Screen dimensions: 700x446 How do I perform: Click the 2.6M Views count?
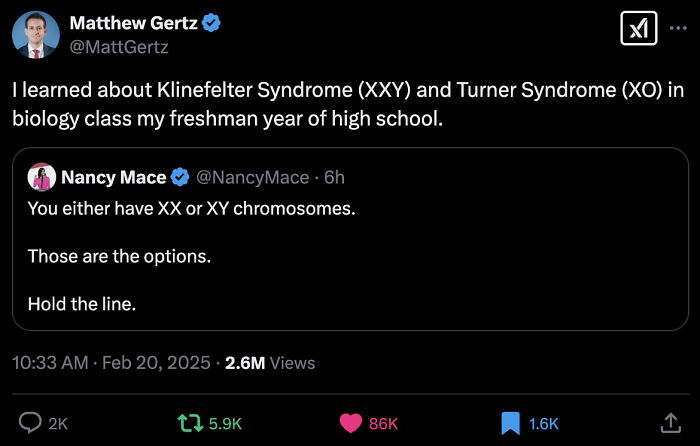tap(270, 363)
